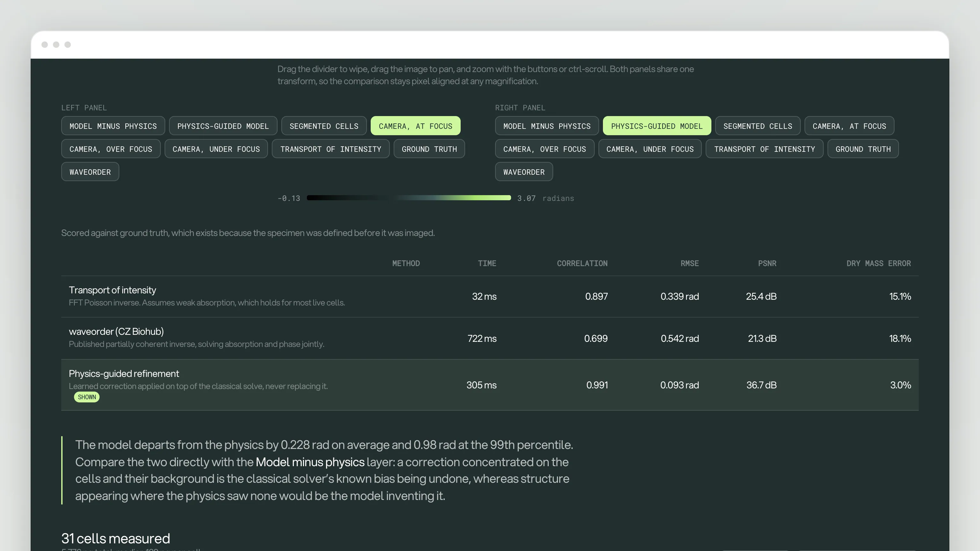Image resolution: width=980 pixels, height=551 pixels.
Task: Show Segmented Cells in the left panel
Action: coord(324,126)
